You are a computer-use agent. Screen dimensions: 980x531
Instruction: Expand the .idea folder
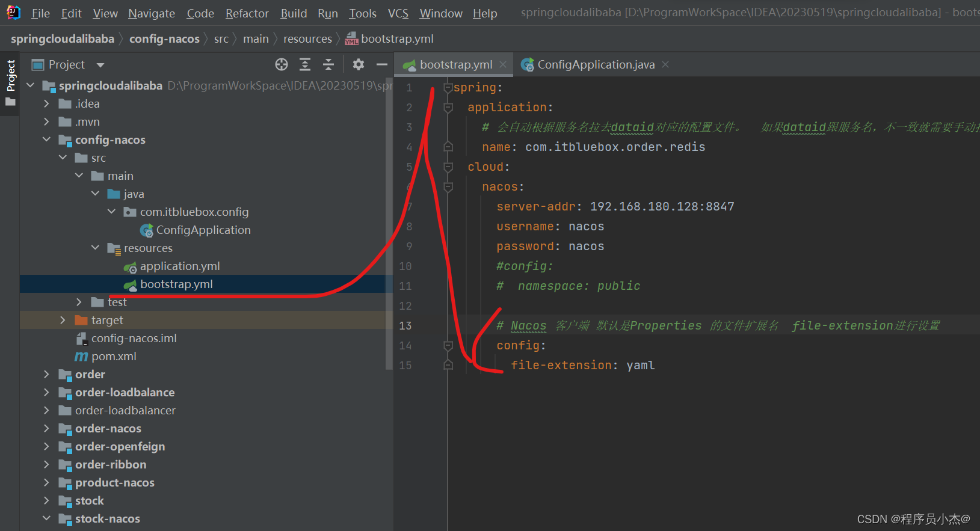(47, 103)
